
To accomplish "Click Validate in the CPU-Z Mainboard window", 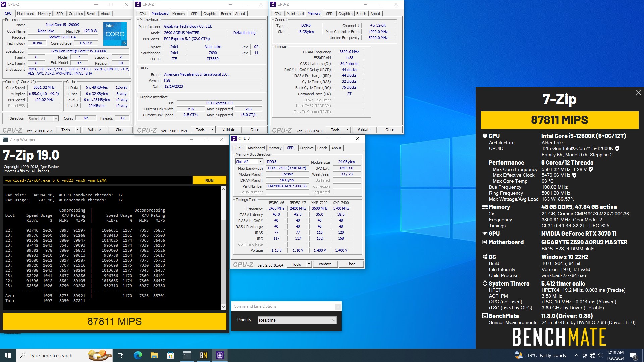I will pyautogui.click(x=229, y=130).
